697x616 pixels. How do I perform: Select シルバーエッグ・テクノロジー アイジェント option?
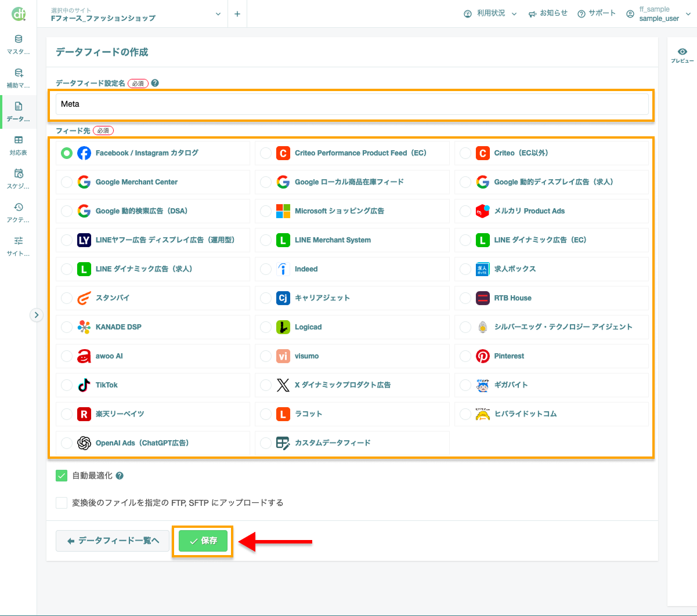[551, 327]
